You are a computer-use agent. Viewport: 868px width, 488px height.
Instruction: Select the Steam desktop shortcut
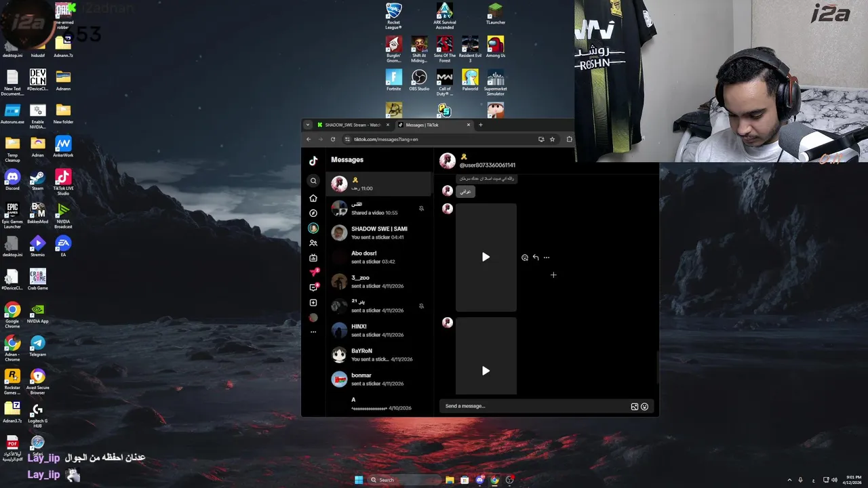(x=37, y=180)
